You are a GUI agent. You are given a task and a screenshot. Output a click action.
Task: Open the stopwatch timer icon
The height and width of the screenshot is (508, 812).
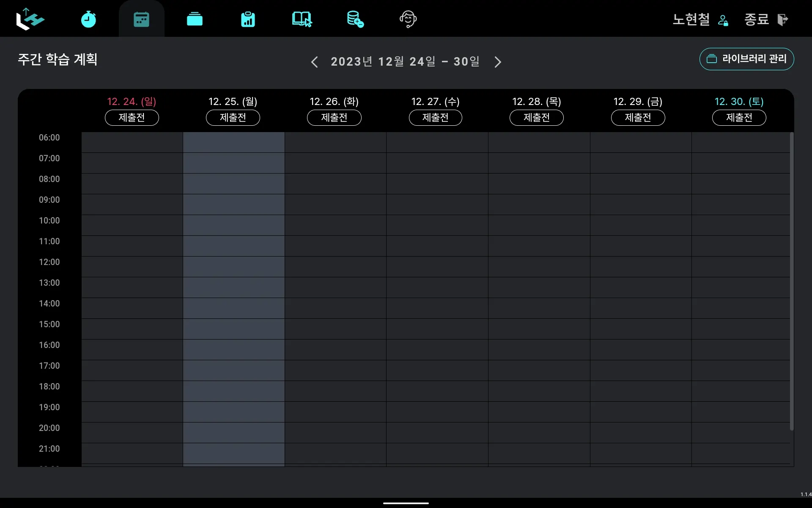pos(88,19)
